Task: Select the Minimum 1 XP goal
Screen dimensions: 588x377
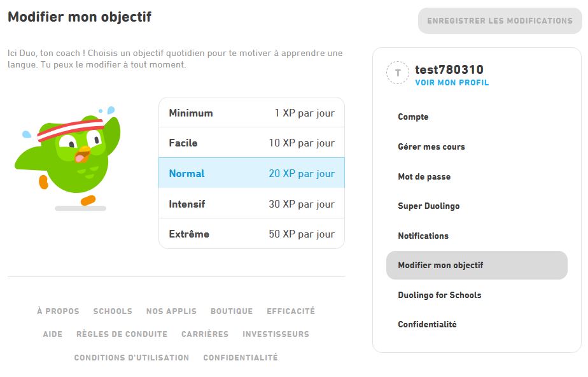Action: pyautogui.click(x=251, y=113)
